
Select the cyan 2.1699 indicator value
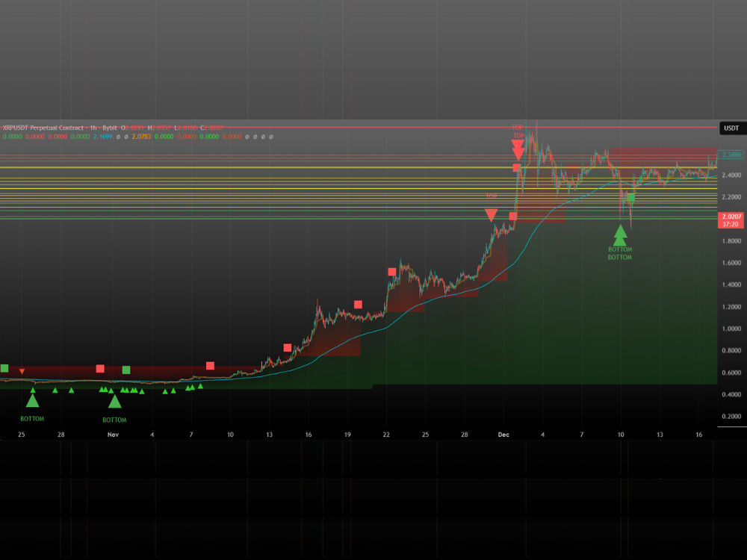pyautogui.click(x=103, y=137)
